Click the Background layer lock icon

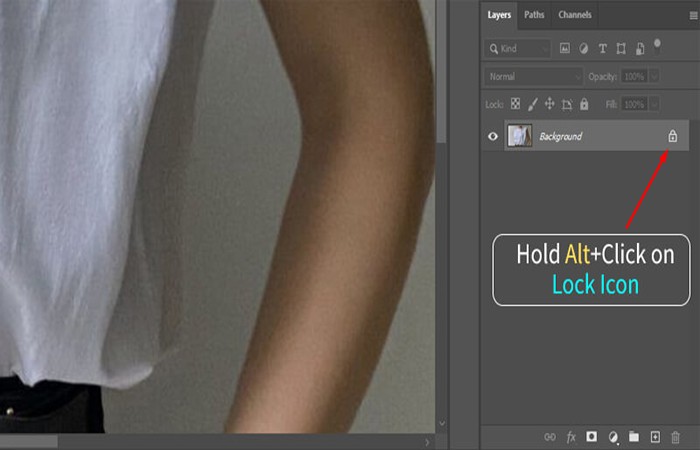pos(672,136)
